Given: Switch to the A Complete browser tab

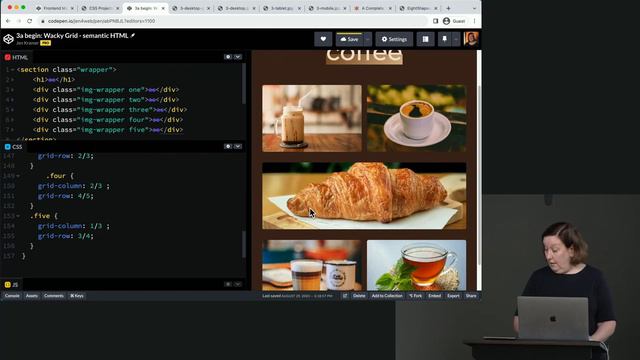Looking at the screenshot, I should pos(373,8).
